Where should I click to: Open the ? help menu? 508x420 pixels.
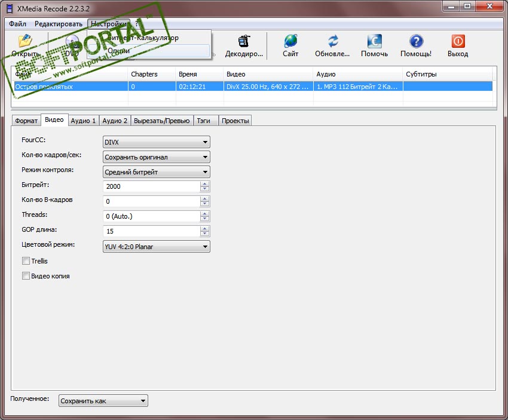(136, 24)
